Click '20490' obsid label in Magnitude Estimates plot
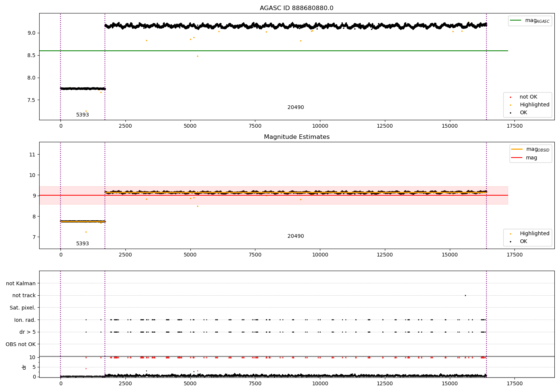Screen dimensions: 560x392 click(x=296, y=236)
